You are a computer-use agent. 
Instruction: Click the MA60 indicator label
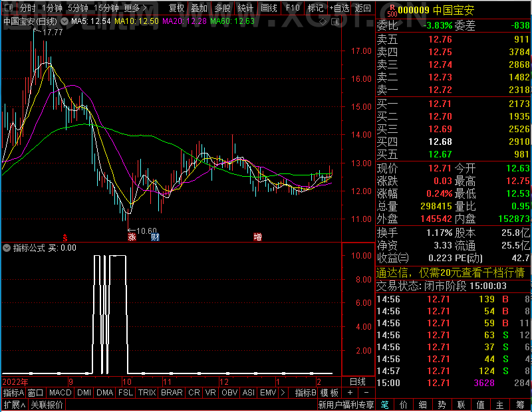(x=232, y=21)
